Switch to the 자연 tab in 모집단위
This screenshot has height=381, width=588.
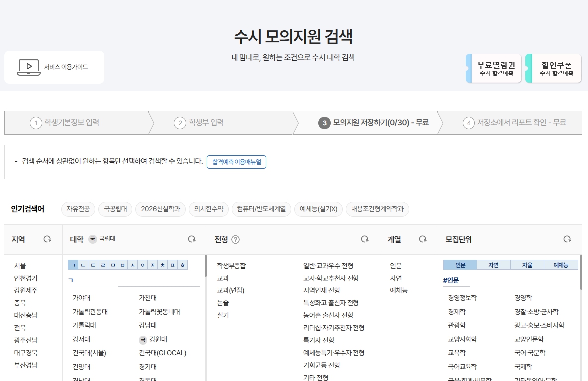click(493, 264)
